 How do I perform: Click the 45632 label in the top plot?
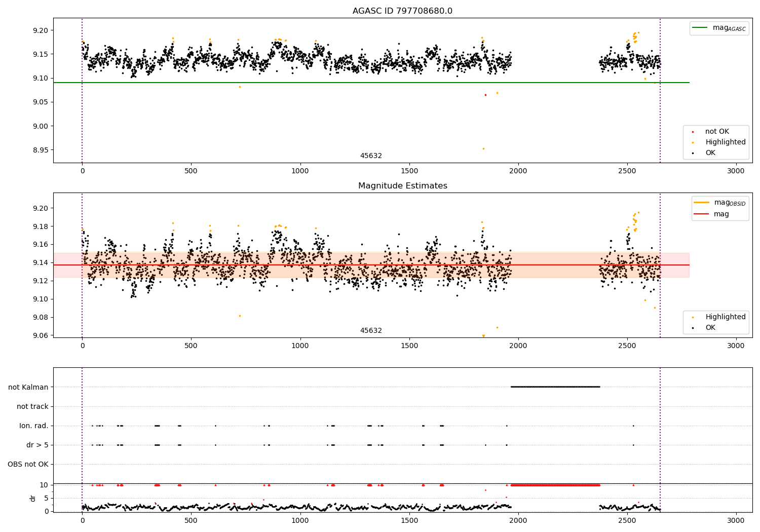point(371,156)
